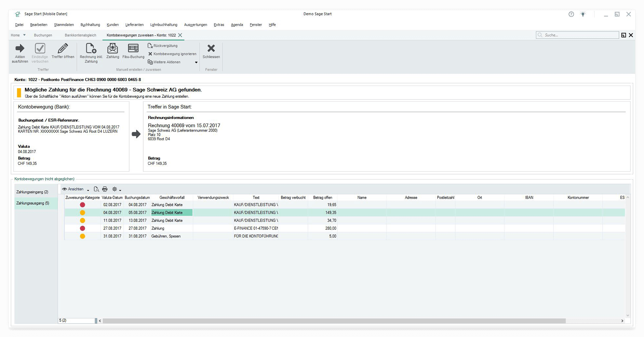This screenshot has width=644, height=337.
Task: Open Sage Start app logo icon
Action: tap(17, 14)
